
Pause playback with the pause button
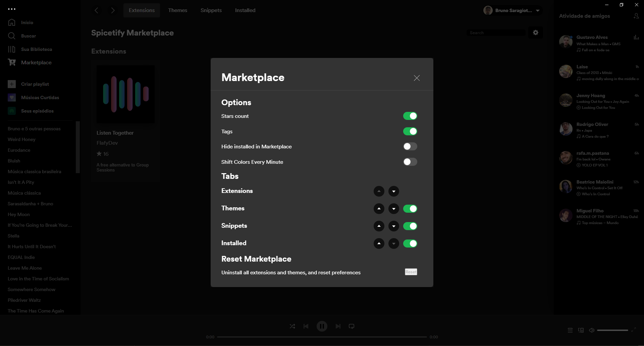coord(322,326)
